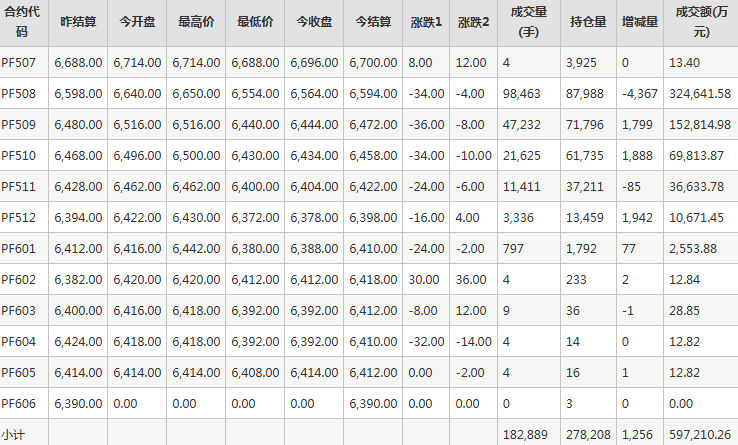Click the 成交额(万元) column header
Image resolution: width=738 pixels, height=445 pixels.
(701, 22)
